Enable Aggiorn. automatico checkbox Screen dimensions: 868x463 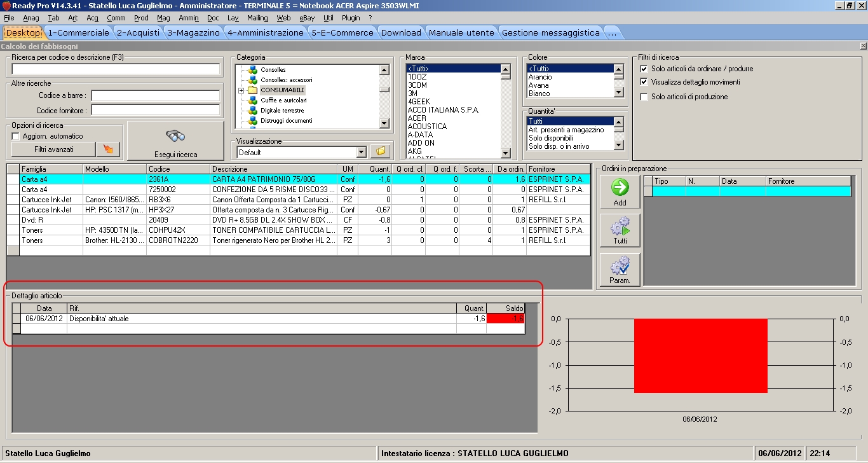(16, 136)
